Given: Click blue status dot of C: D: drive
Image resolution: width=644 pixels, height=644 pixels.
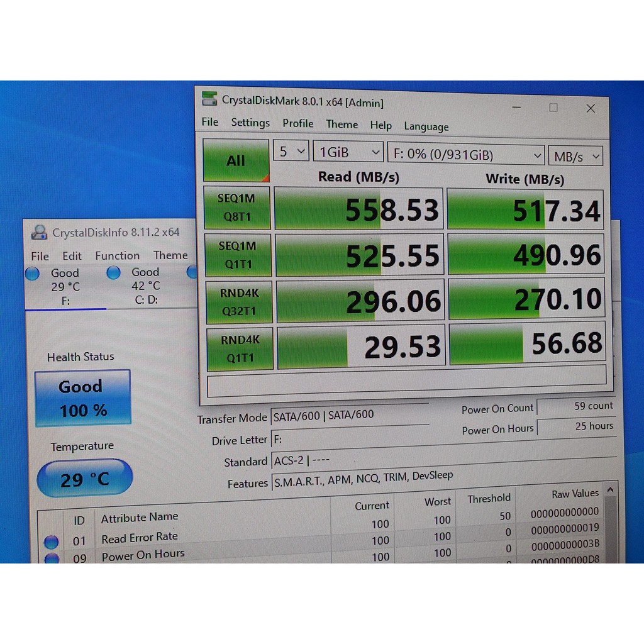Looking at the screenshot, I should [113, 272].
